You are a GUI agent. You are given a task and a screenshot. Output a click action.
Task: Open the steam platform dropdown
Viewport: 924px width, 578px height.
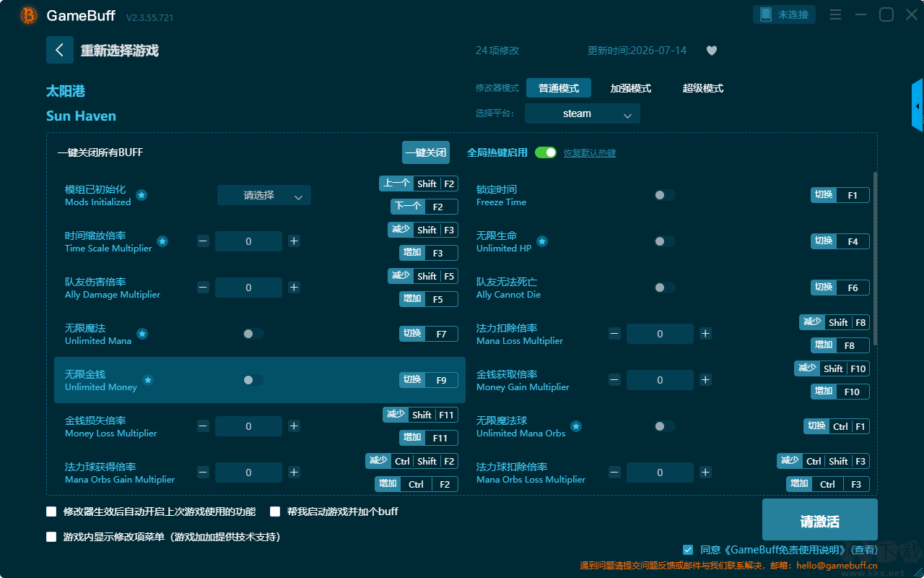(x=583, y=113)
